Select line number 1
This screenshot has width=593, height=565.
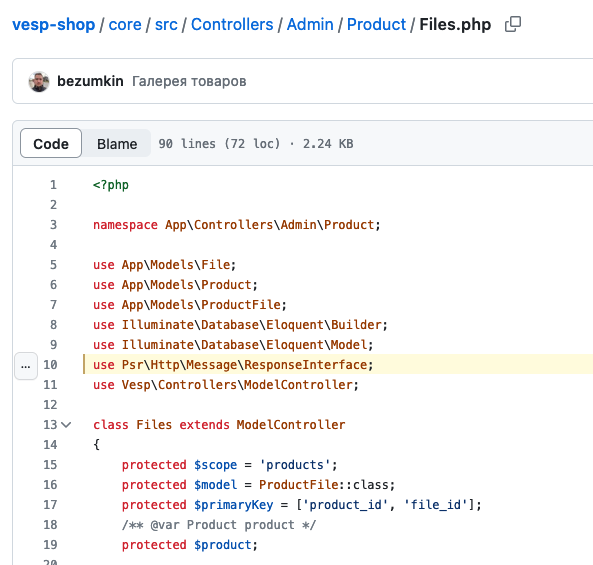pos(53,185)
